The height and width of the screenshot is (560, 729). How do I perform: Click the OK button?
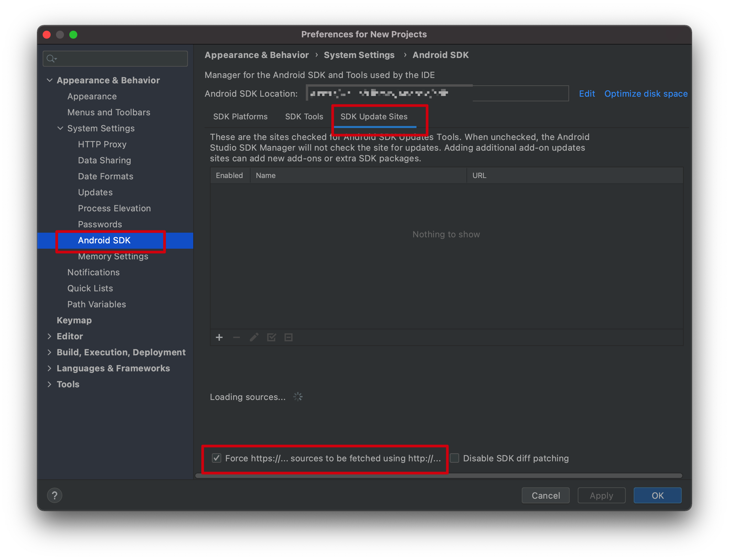point(658,495)
